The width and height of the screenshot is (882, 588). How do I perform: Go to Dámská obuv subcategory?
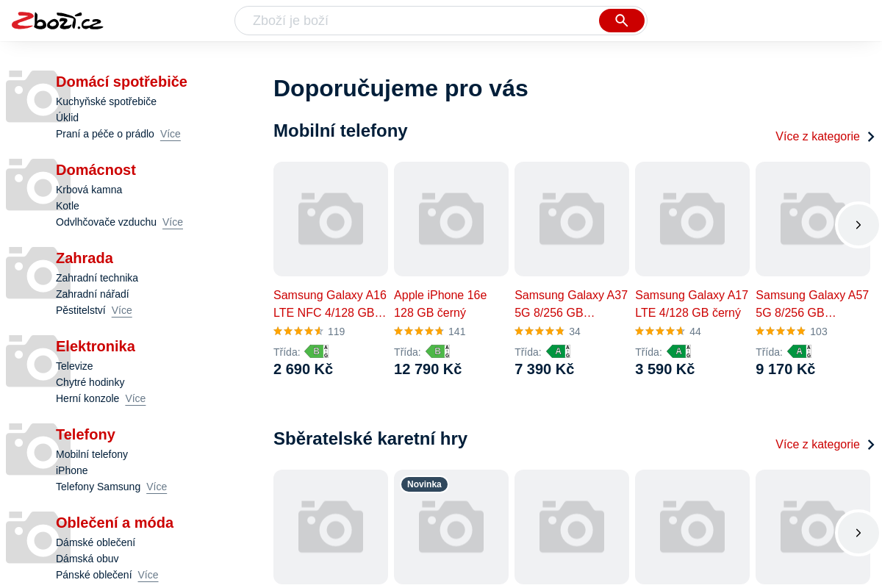coord(87,559)
